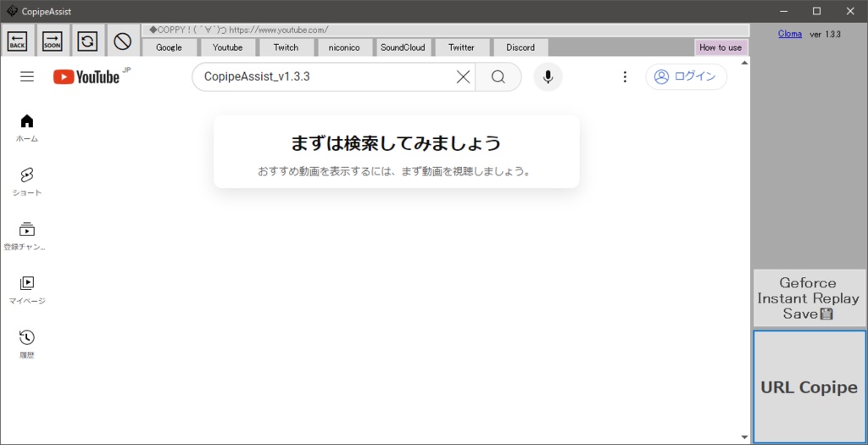The width and height of the screenshot is (868, 445).
Task: Open the 履歴 history sidebar item
Action: 27,345
